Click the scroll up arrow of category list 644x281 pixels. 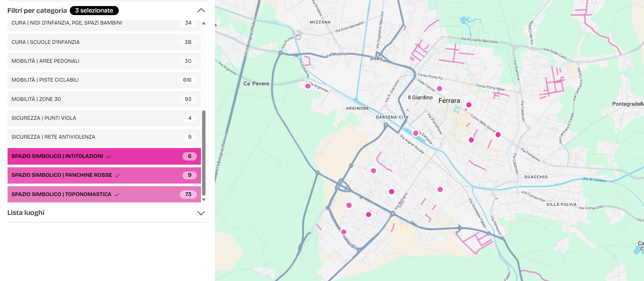click(204, 23)
